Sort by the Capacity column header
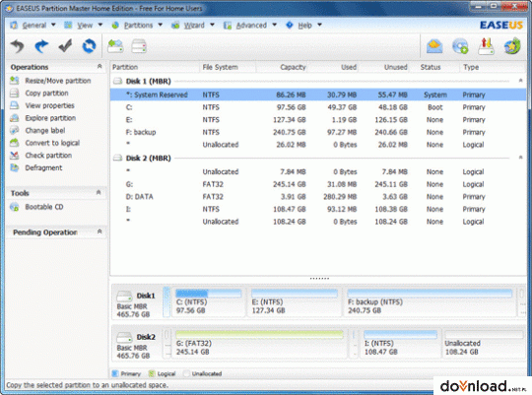This screenshot has height=395, width=532. [x=282, y=67]
